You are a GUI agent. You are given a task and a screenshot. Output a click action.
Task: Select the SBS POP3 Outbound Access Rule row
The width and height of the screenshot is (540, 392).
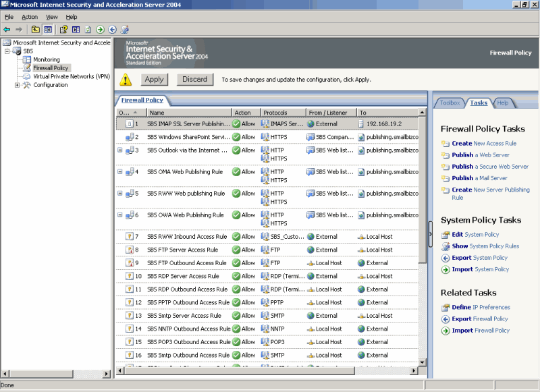(x=267, y=342)
